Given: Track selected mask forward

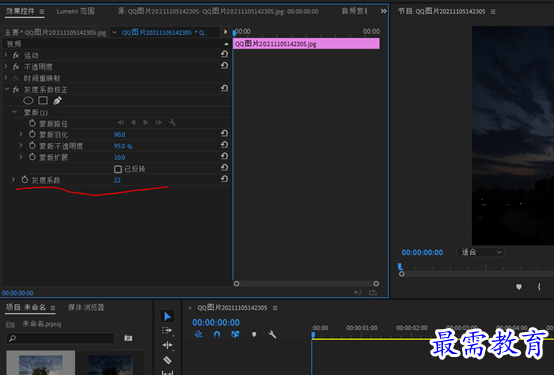Looking at the screenshot, I should coord(146,123).
